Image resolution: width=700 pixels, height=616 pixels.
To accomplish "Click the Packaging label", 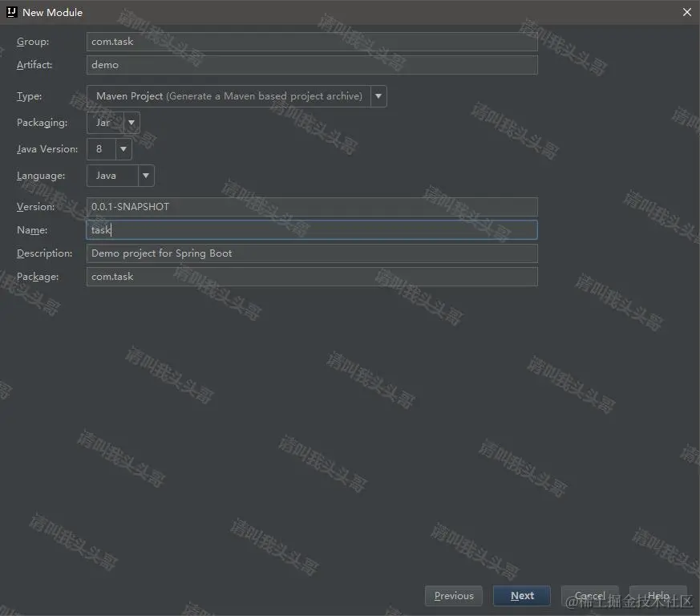I will tap(42, 123).
